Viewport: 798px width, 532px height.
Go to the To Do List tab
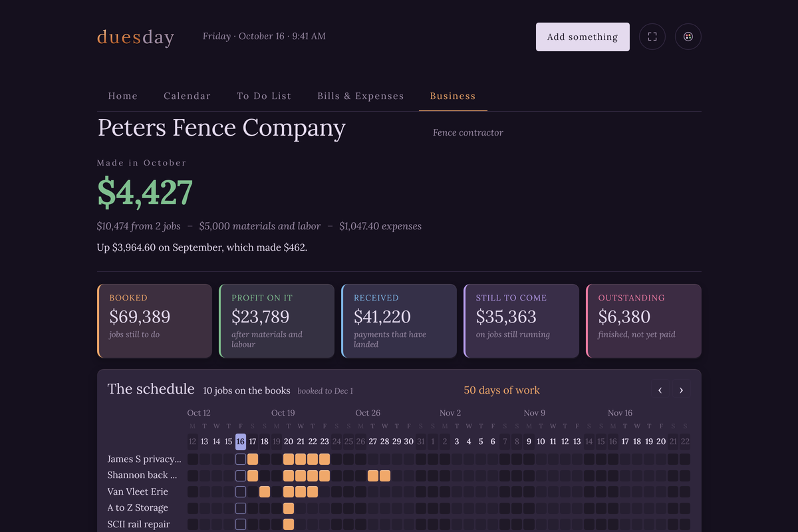pyautogui.click(x=264, y=96)
